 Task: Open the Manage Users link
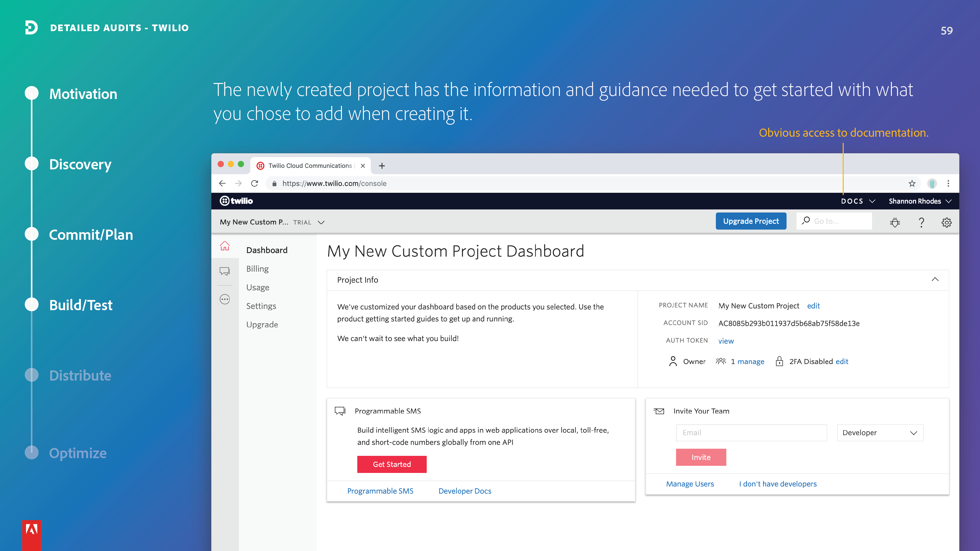point(690,484)
